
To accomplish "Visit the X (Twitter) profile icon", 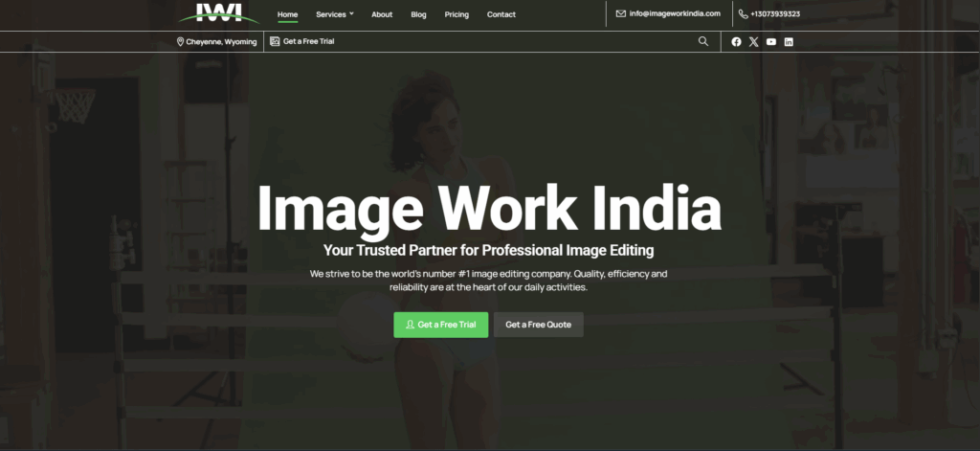I will [x=753, y=42].
